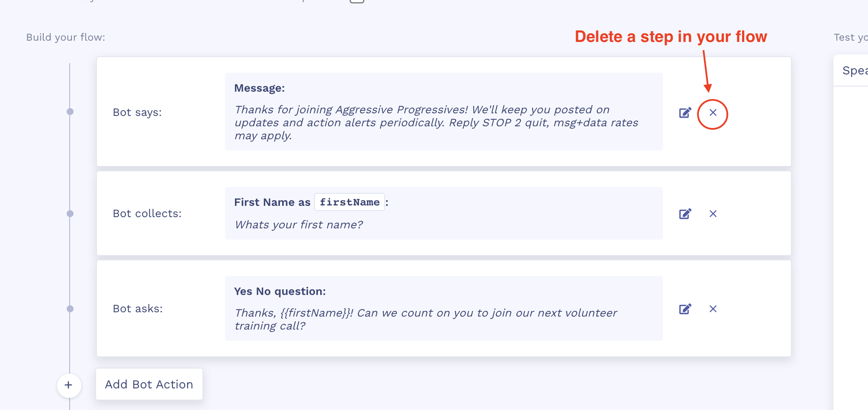Image resolution: width=868 pixels, height=410 pixels.
Task: Select the timeline dot for "Bot says" step
Action: tap(70, 112)
